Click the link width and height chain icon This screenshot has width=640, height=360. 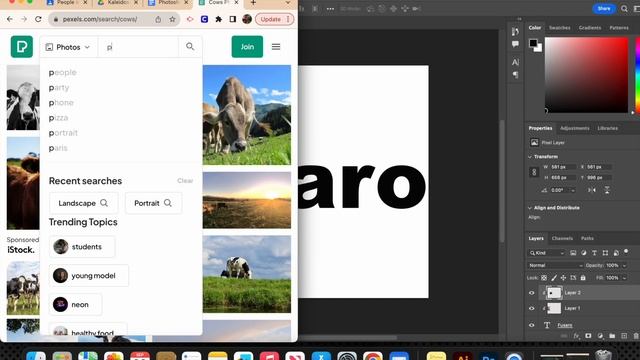[x=534, y=172]
